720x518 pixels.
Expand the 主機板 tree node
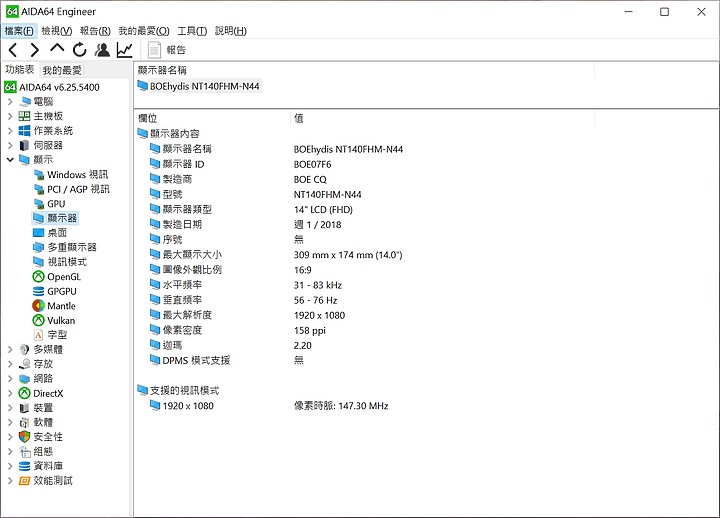click(x=10, y=116)
